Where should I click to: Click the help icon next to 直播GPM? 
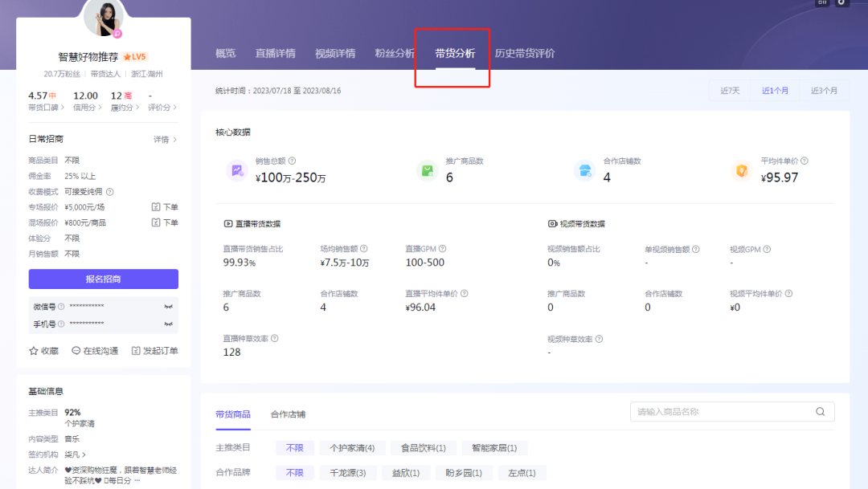pos(442,250)
